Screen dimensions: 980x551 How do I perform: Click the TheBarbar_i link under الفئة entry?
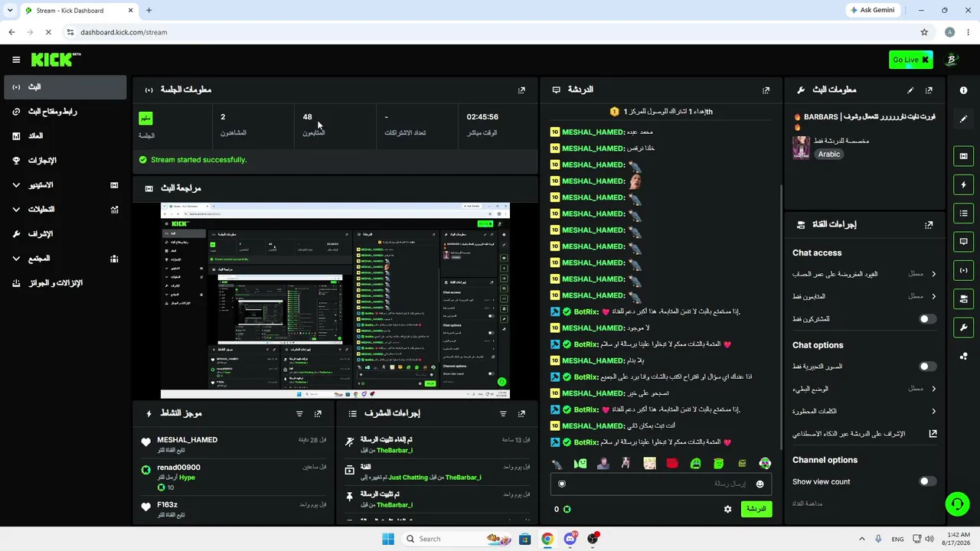click(463, 478)
